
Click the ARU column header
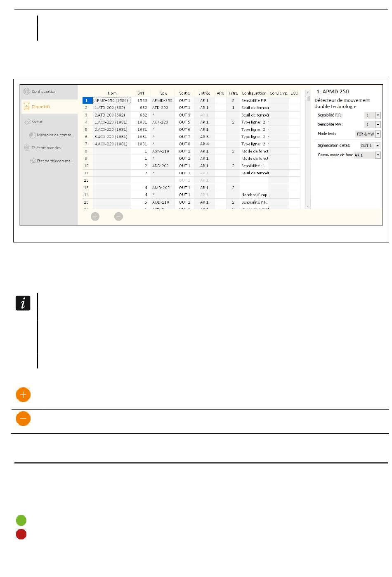(x=221, y=93)
